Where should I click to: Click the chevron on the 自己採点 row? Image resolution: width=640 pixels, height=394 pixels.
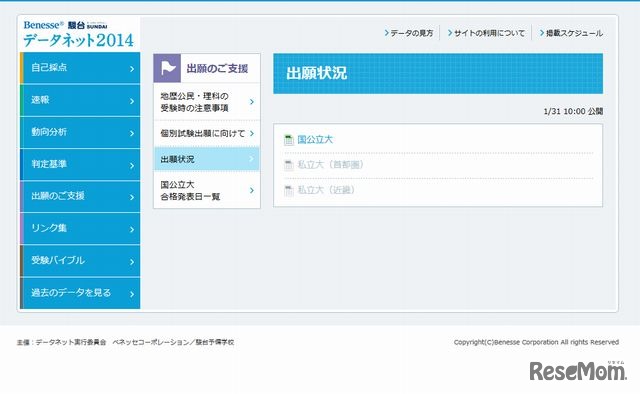click(x=132, y=69)
